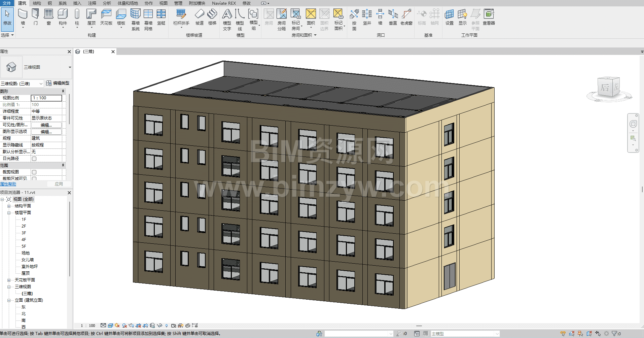Select the 竖井 (Shaft) opening tool
Screen dimensions: 644x338
367,18
